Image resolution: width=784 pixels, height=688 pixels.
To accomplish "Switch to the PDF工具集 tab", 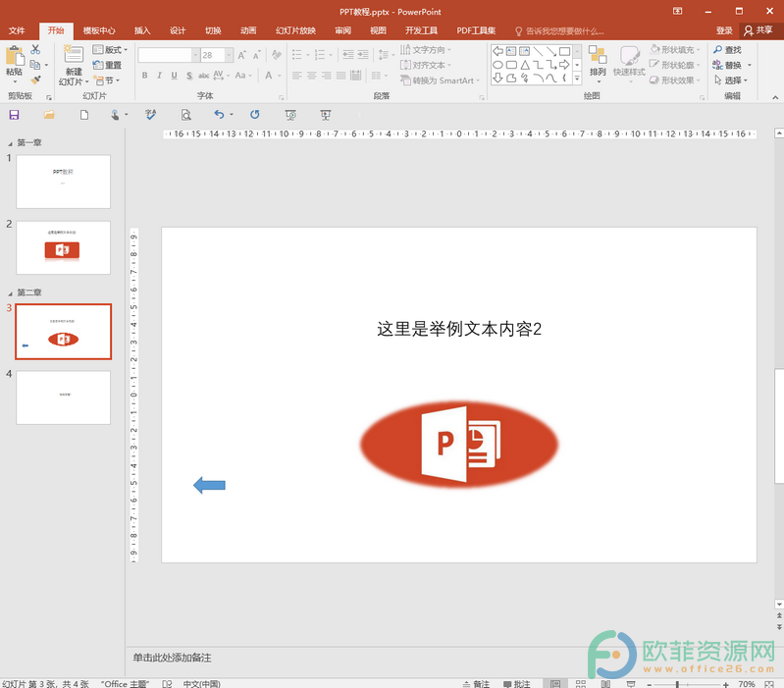I will coord(476,30).
